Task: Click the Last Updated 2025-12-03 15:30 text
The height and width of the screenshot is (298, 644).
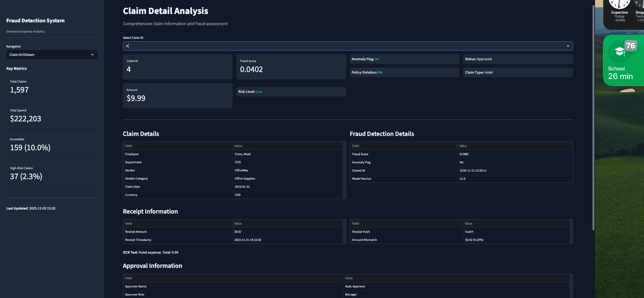Action: (31, 208)
